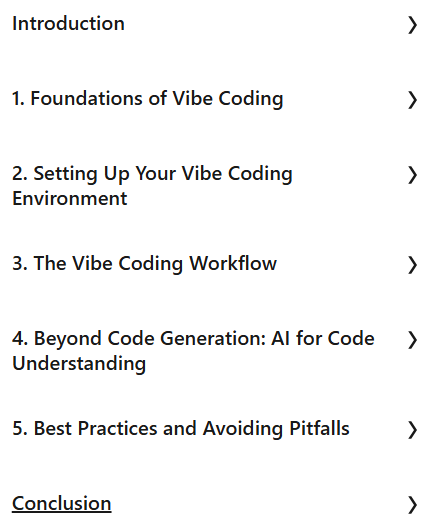The height and width of the screenshot is (527, 433).
Task: Click the words Vibe Coding in Foundations title
Action: click(x=228, y=99)
